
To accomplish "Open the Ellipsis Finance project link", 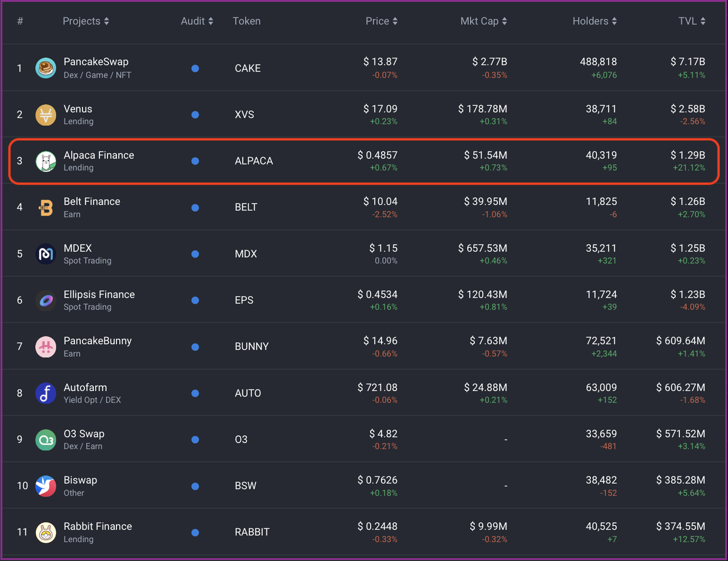I will click(99, 294).
